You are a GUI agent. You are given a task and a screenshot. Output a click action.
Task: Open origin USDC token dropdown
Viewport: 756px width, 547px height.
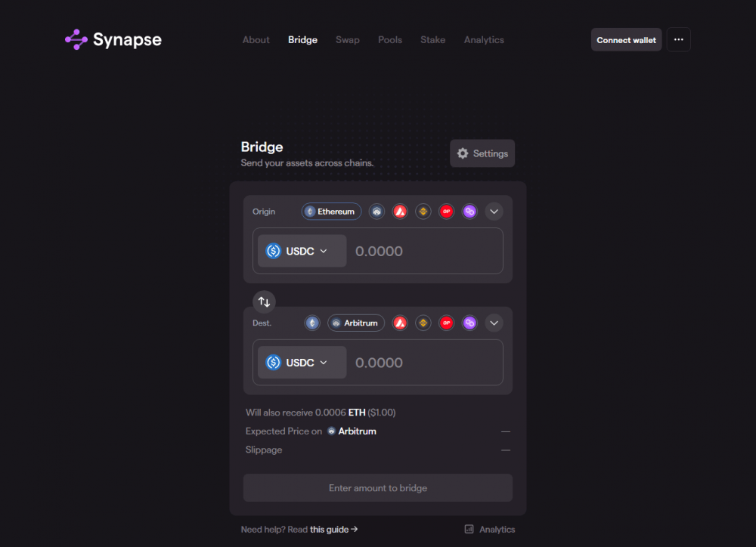302,251
